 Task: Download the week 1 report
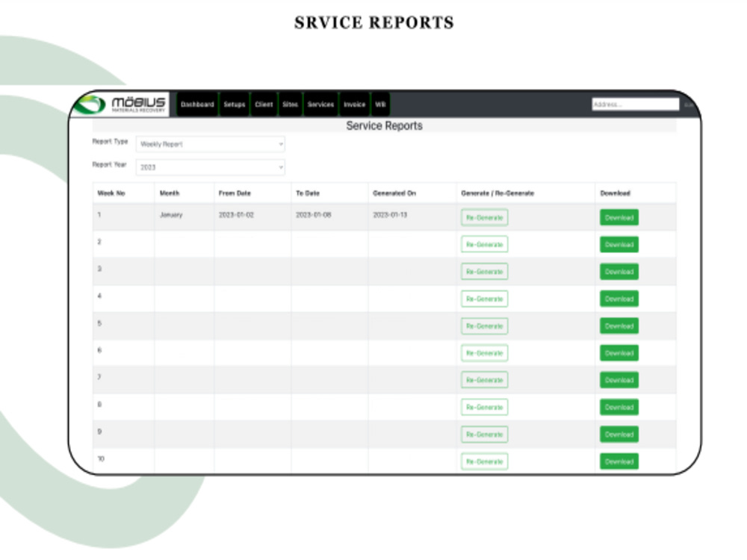click(x=619, y=217)
